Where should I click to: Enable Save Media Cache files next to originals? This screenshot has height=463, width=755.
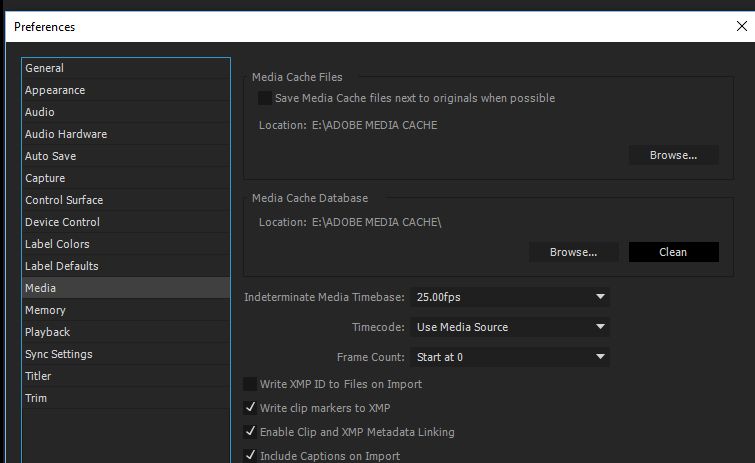click(265, 98)
